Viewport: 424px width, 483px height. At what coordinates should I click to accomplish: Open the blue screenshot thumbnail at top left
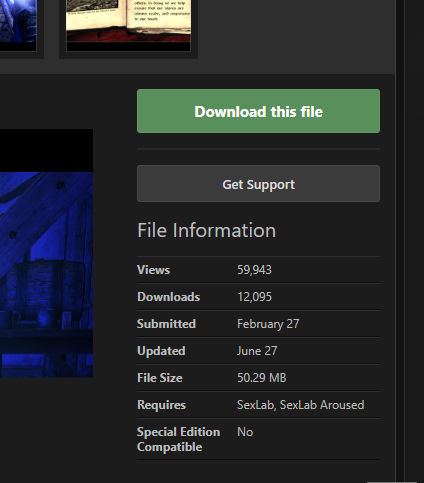pos(18,25)
